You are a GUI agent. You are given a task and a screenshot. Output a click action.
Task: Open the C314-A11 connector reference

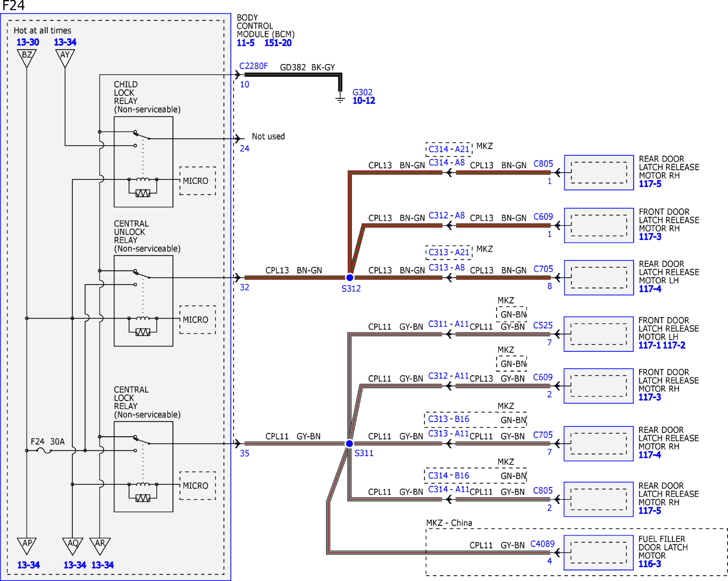pos(448,489)
